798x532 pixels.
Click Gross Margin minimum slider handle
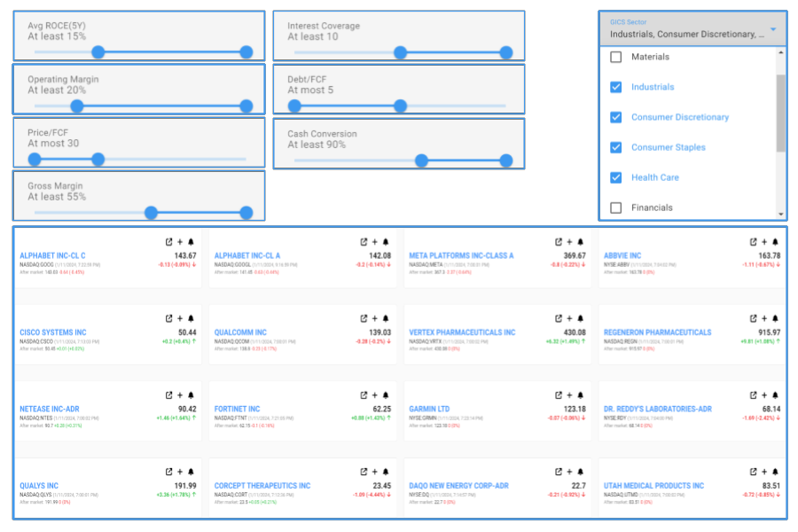point(151,213)
